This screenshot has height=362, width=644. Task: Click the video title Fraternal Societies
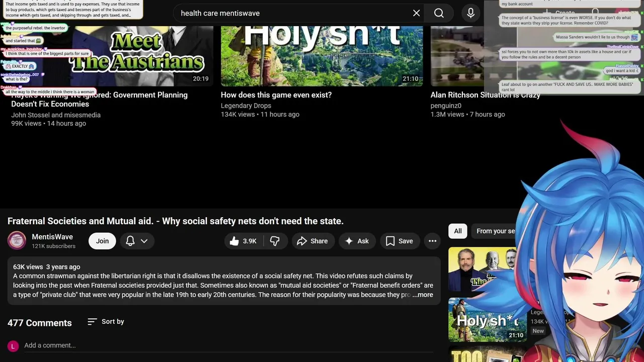point(176,221)
